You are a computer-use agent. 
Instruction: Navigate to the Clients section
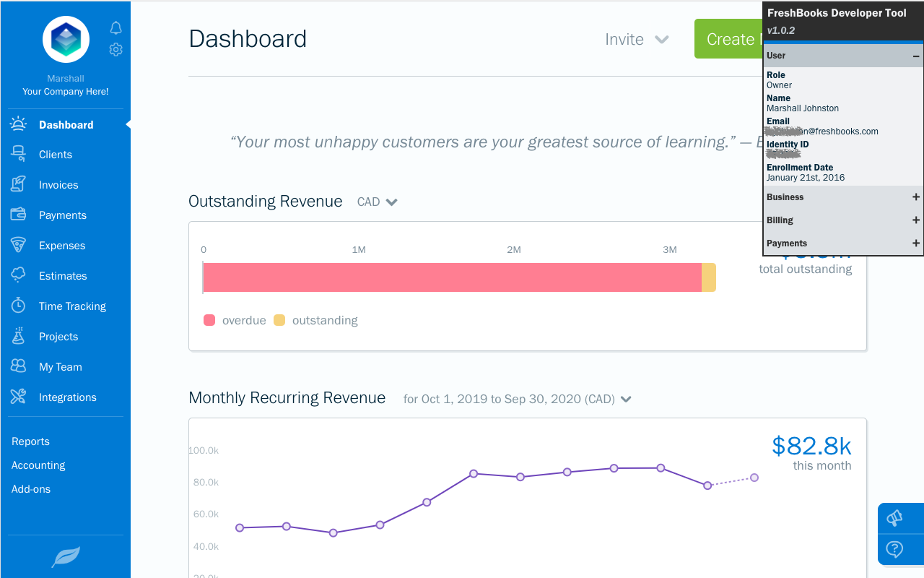55,154
